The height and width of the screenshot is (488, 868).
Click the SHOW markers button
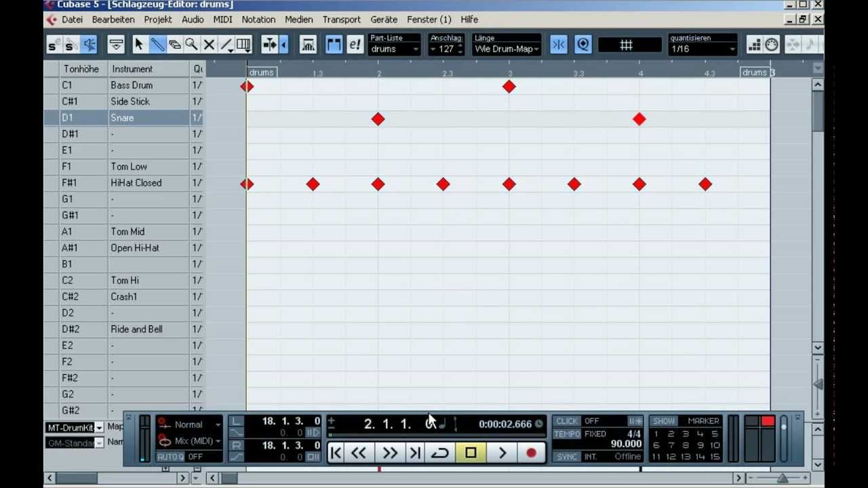click(664, 421)
